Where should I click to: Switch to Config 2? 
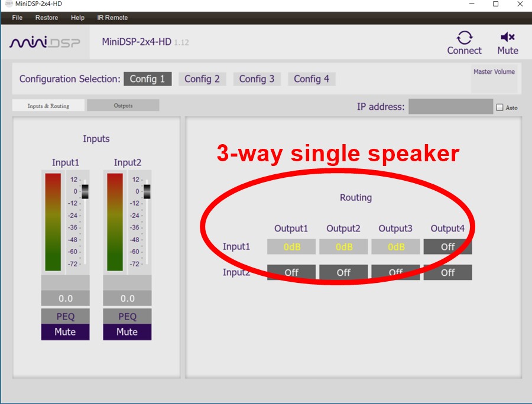(202, 79)
